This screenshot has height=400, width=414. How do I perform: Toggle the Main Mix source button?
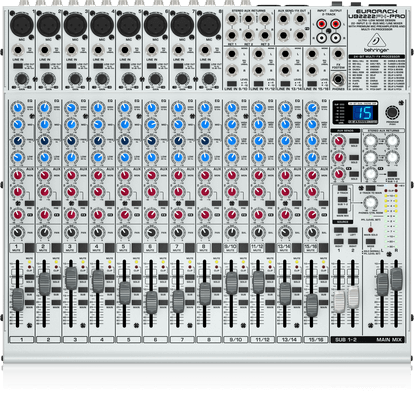point(343,211)
